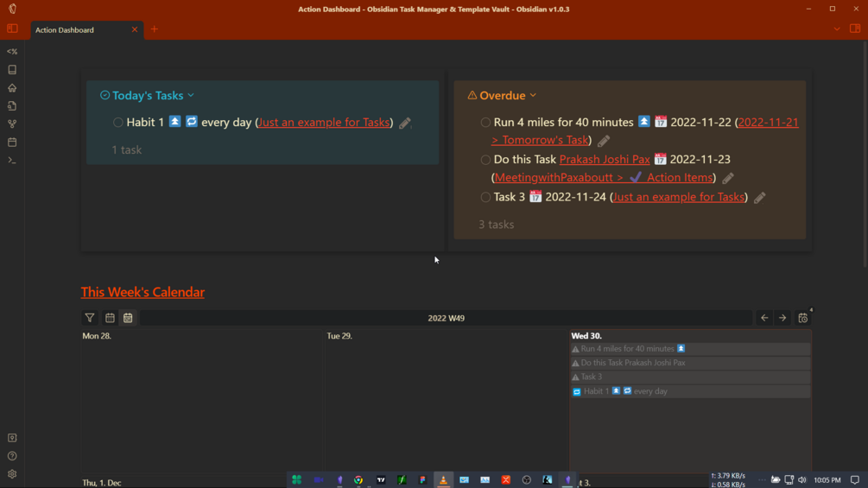Image resolution: width=868 pixels, height=488 pixels.
Task: Open Habit 1's Just an example link
Action: point(324,123)
